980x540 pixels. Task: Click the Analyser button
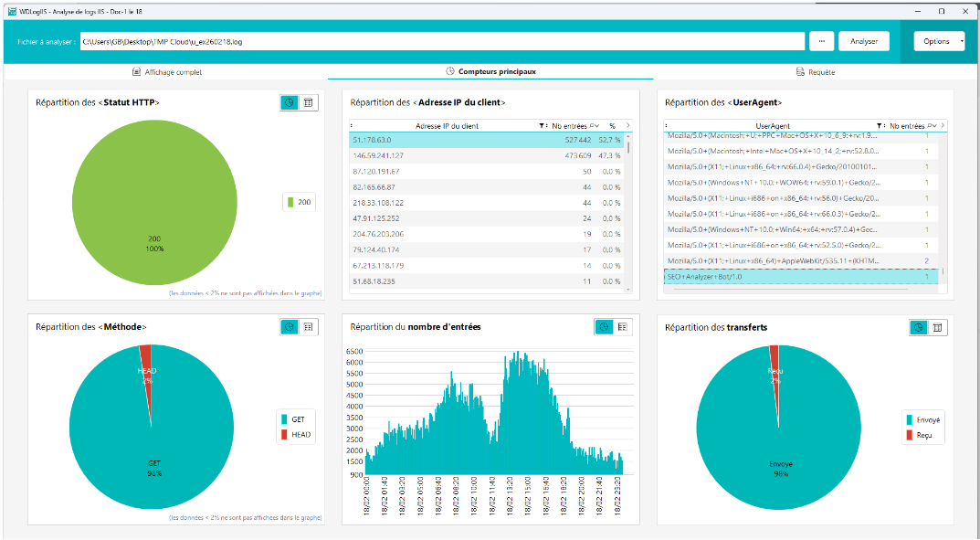pos(864,41)
